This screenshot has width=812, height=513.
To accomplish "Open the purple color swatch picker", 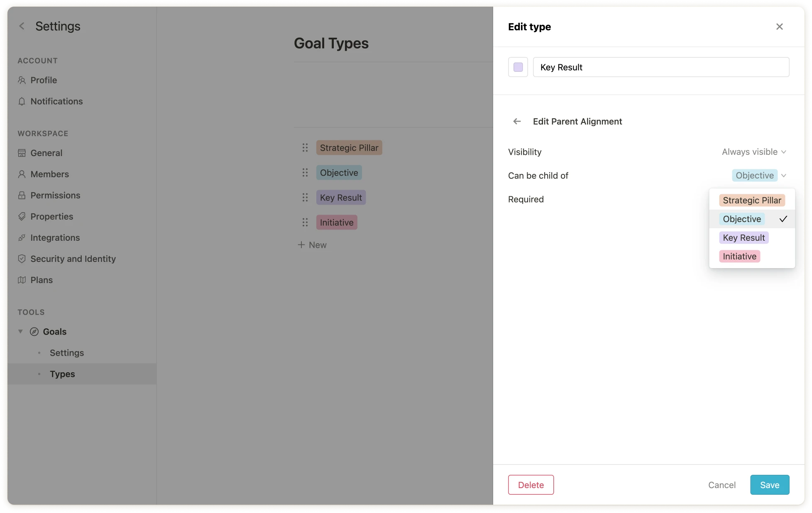I will coord(518,67).
